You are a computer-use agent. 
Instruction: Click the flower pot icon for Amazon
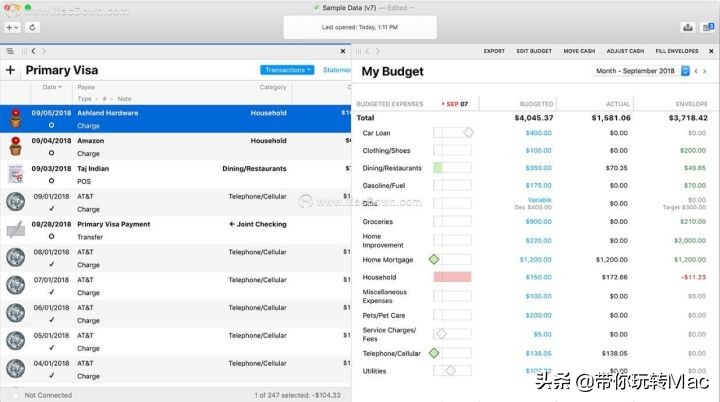[16, 146]
